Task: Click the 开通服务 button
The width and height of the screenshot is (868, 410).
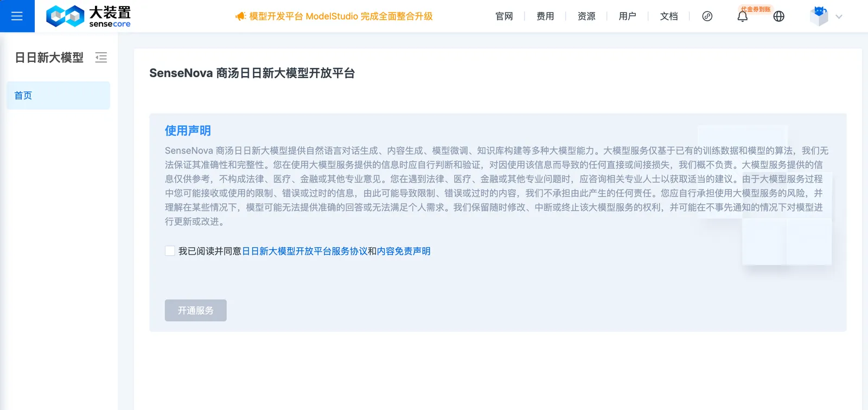Action: (x=196, y=311)
